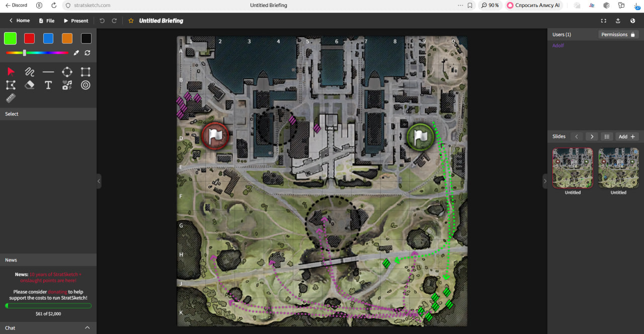Go to next slide
Screen dimensions: 644x334
pyautogui.click(x=592, y=136)
